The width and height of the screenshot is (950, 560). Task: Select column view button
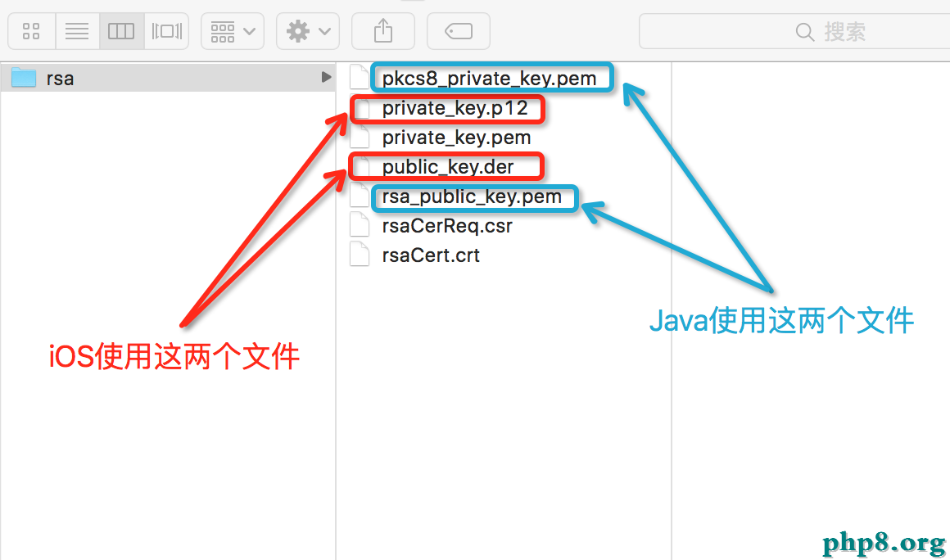121,32
